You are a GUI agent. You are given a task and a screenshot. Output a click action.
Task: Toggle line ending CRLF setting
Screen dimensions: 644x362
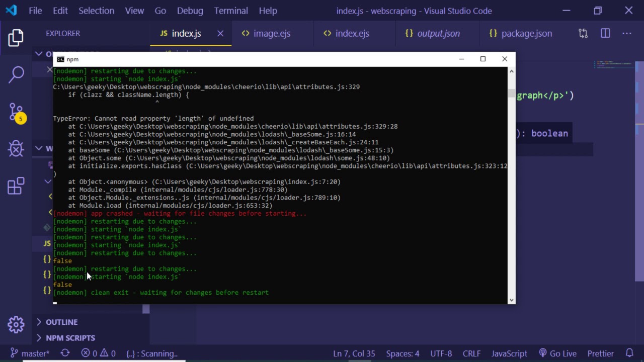point(471,353)
